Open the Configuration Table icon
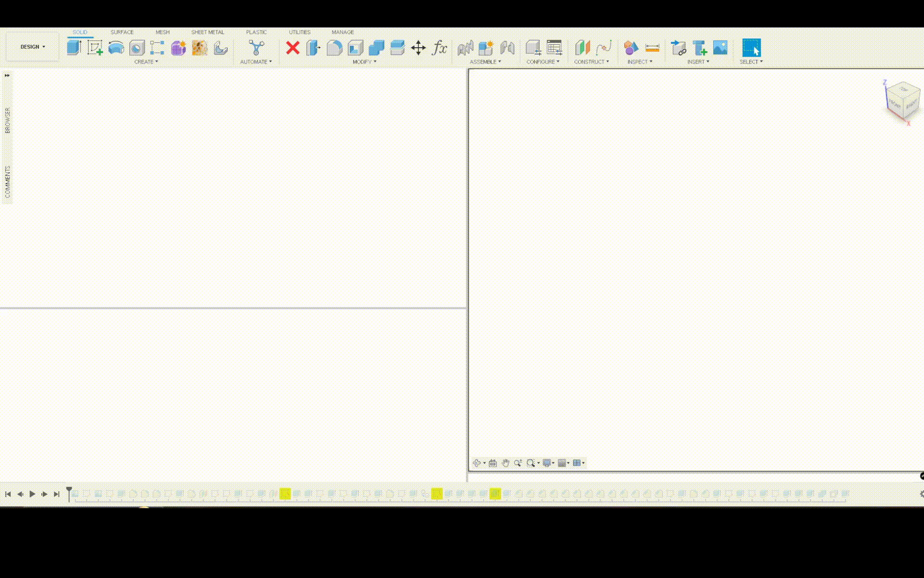Image resolution: width=924 pixels, height=578 pixels. point(554,48)
